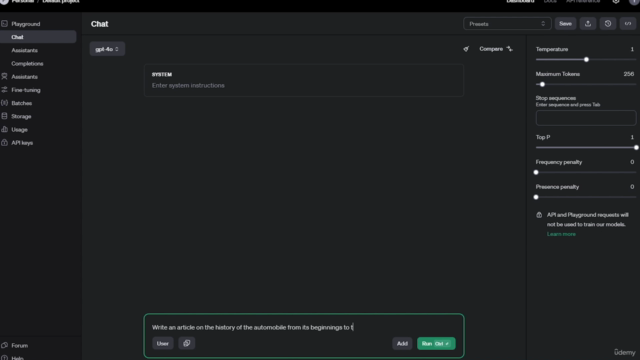
Task: Open API reference in top bar
Action: 583,2
